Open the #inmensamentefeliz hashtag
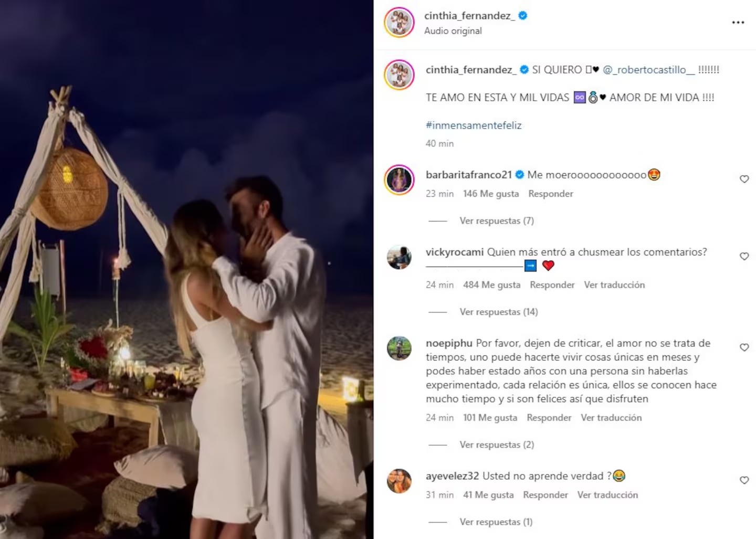Viewport: 756px width, 539px height. [474, 125]
